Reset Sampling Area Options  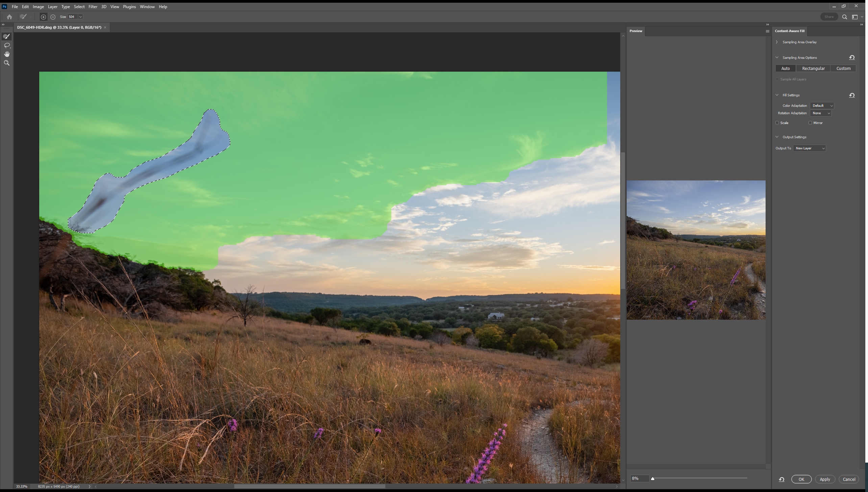[x=852, y=57]
